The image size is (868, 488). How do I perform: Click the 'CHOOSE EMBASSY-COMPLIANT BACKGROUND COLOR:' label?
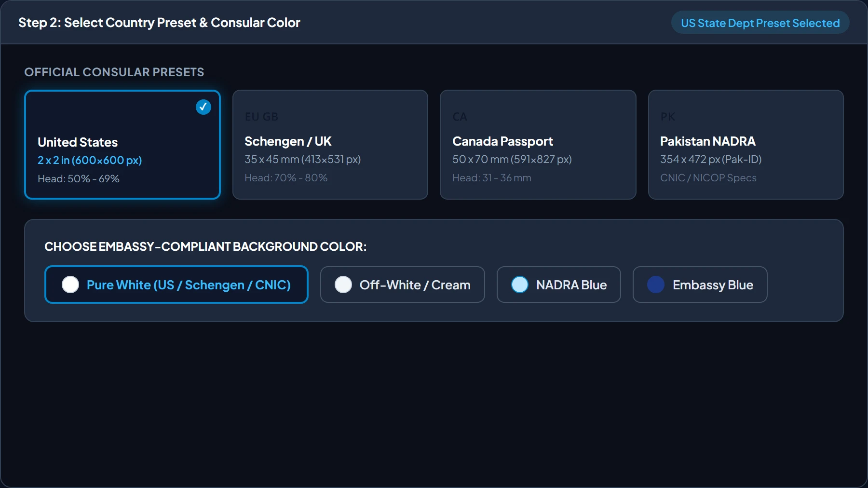205,246
